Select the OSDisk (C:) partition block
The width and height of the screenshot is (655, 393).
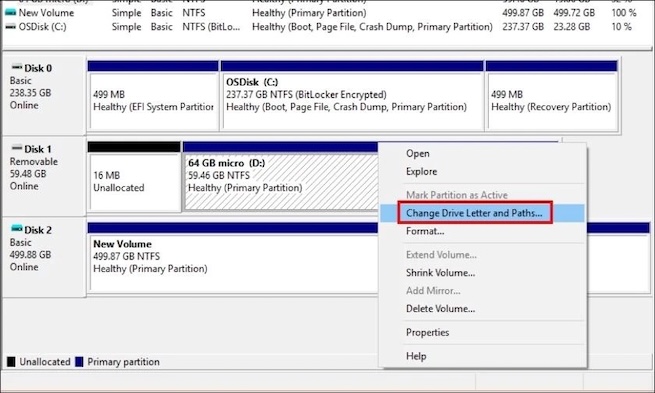pyautogui.click(x=352, y=96)
